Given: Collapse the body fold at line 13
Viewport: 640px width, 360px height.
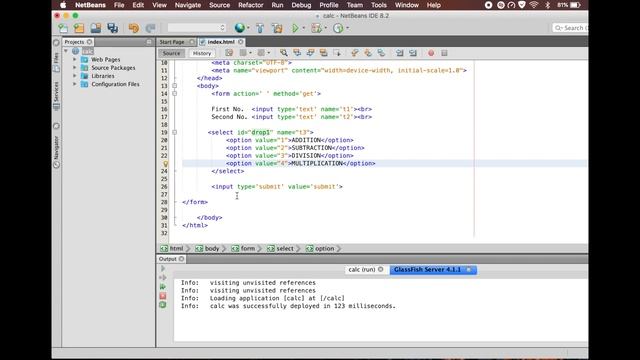Looking at the screenshot, I should (x=175, y=86).
